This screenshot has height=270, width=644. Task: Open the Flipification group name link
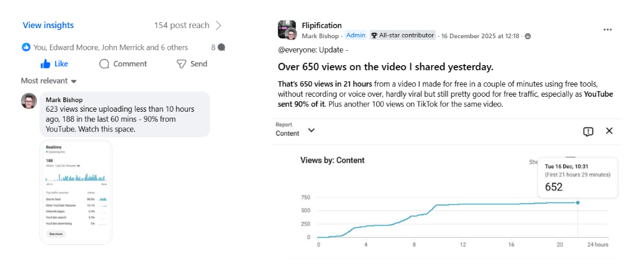click(x=321, y=26)
